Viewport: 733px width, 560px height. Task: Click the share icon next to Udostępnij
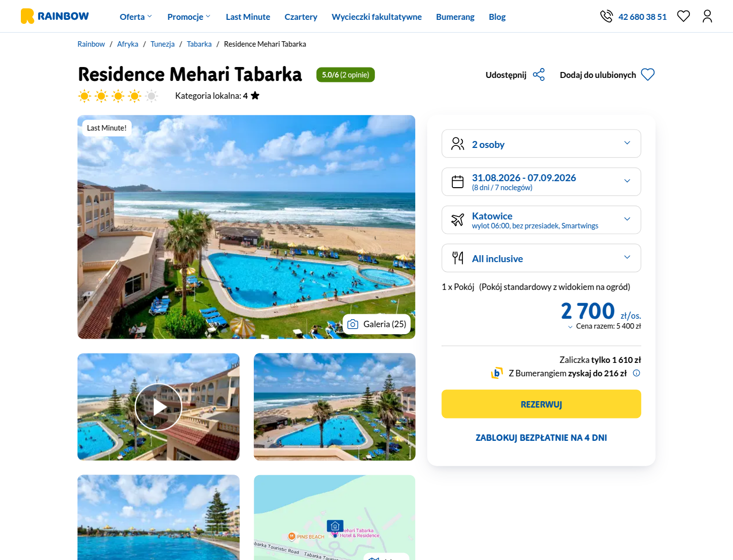pos(539,74)
